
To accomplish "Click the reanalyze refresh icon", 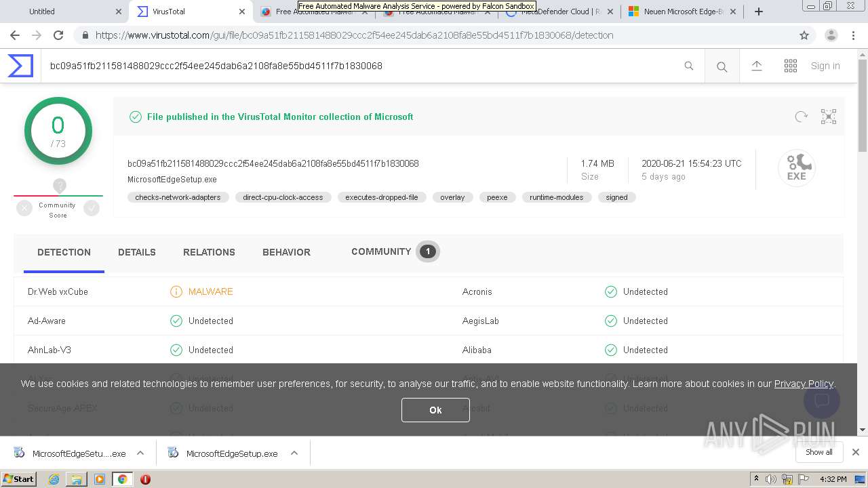I will [802, 117].
